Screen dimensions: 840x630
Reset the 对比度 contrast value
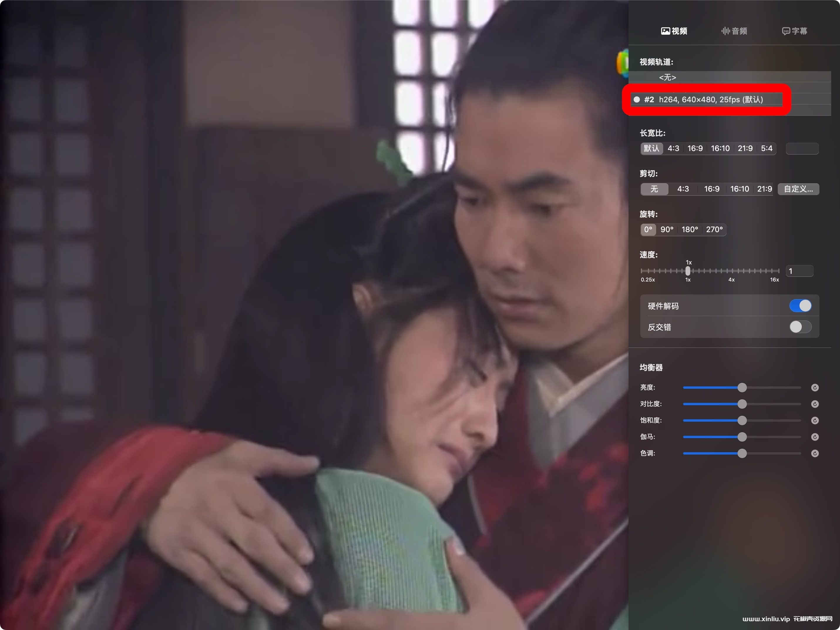(815, 404)
